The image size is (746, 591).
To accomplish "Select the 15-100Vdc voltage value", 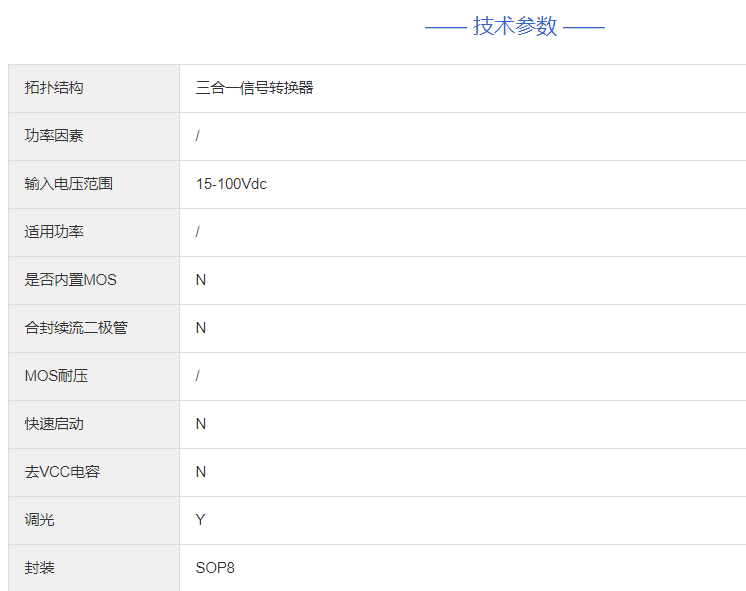I will [231, 184].
